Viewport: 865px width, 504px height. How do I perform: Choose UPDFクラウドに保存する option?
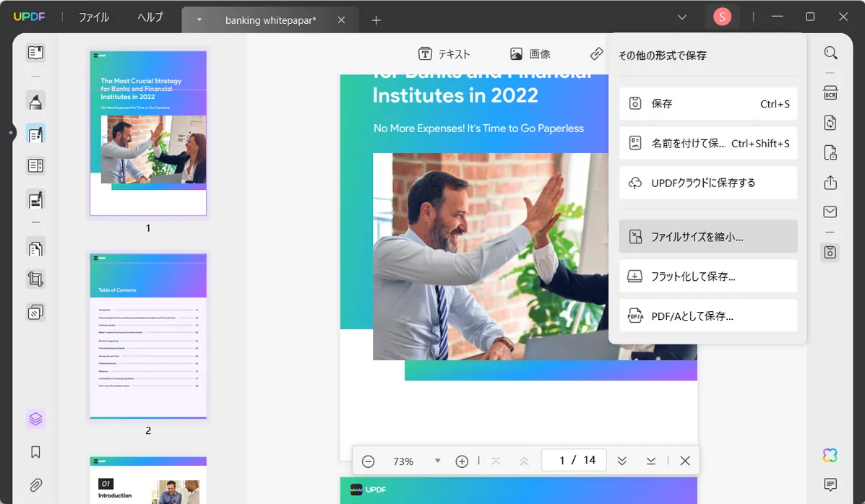(x=708, y=183)
